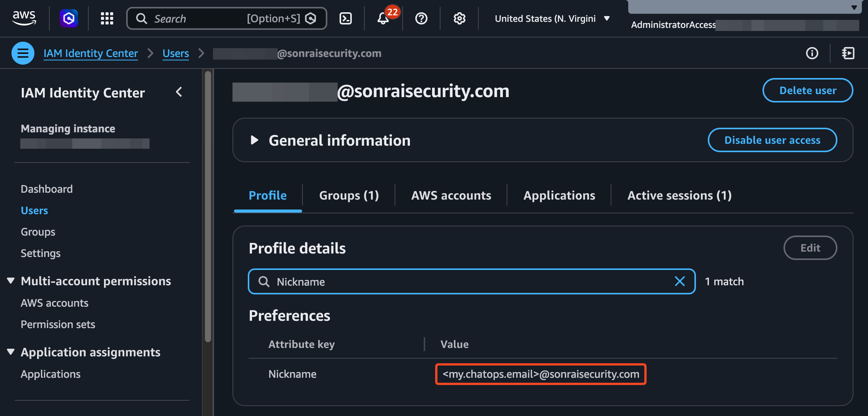Expand the General information section
The height and width of the screenshot is (416, 868).
[254, 140]
